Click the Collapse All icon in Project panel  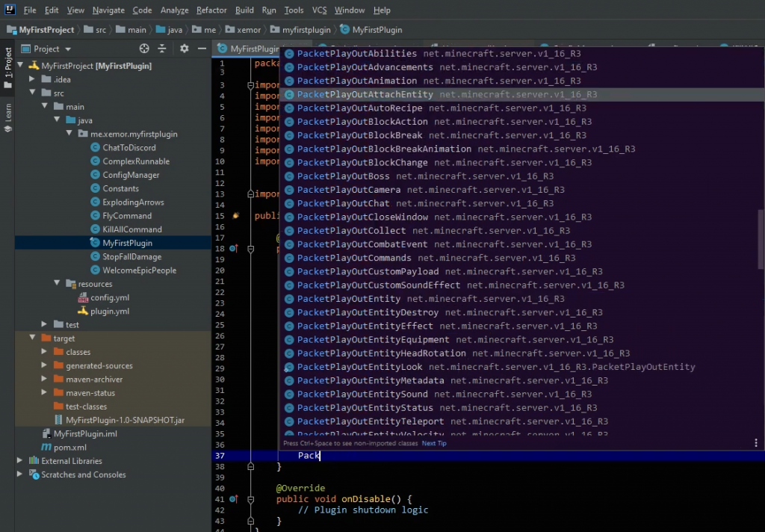coord(163,49)
